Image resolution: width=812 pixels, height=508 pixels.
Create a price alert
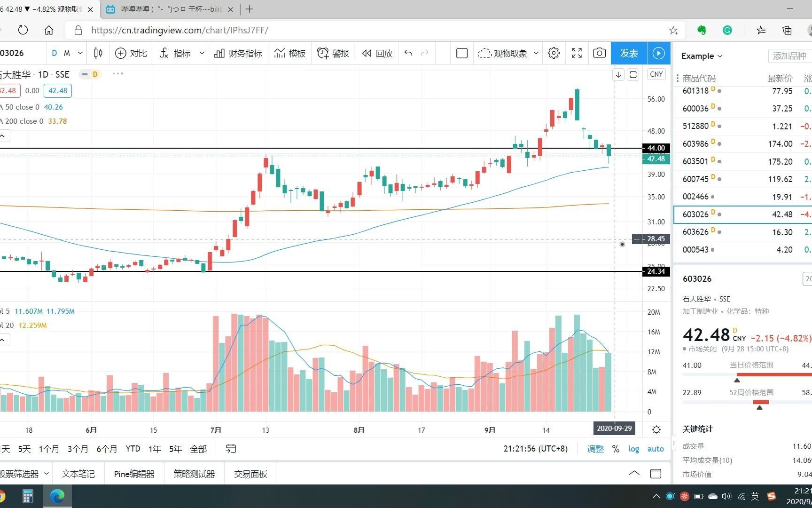[x=333, y=53]
